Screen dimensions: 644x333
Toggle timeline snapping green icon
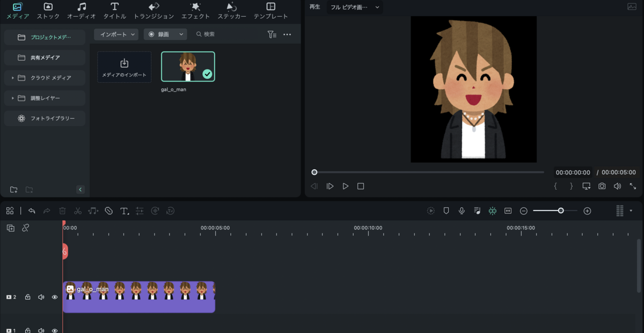click(492, 211)
